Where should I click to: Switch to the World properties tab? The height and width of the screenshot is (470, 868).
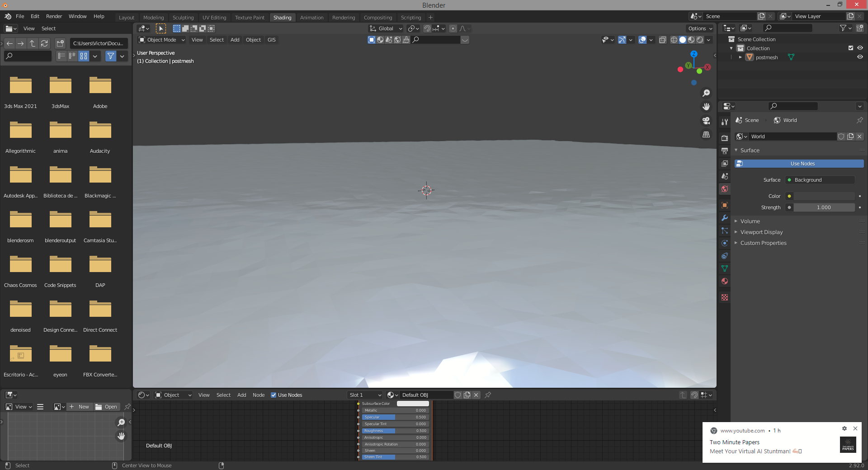[724, 189]
